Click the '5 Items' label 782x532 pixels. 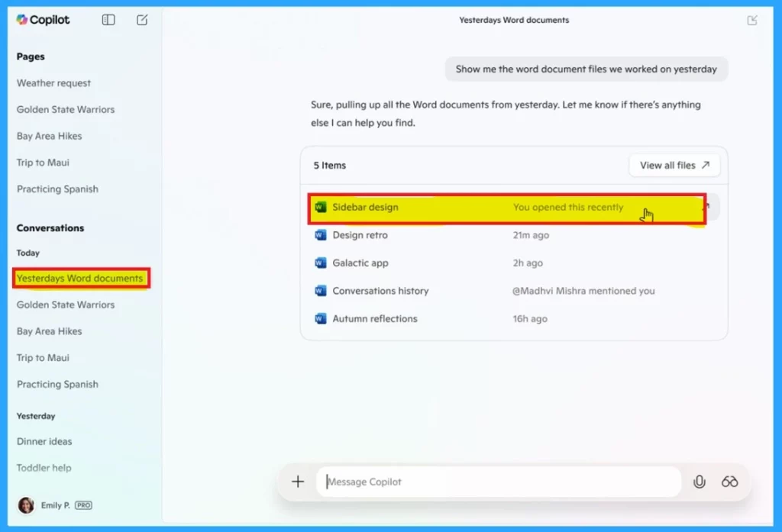(x=330, y=166)
